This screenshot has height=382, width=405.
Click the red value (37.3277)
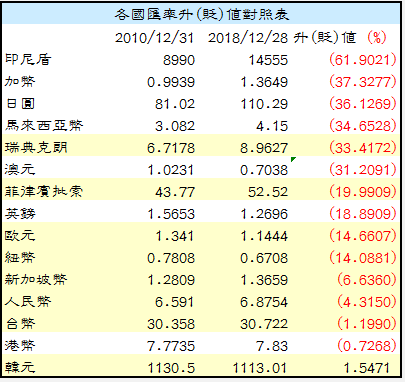(363, 82)
